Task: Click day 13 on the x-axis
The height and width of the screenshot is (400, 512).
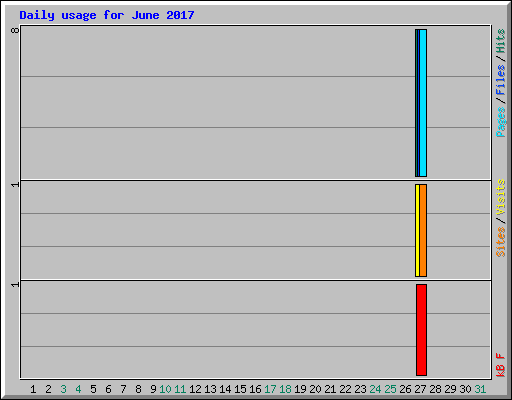Action: point(210,389)
